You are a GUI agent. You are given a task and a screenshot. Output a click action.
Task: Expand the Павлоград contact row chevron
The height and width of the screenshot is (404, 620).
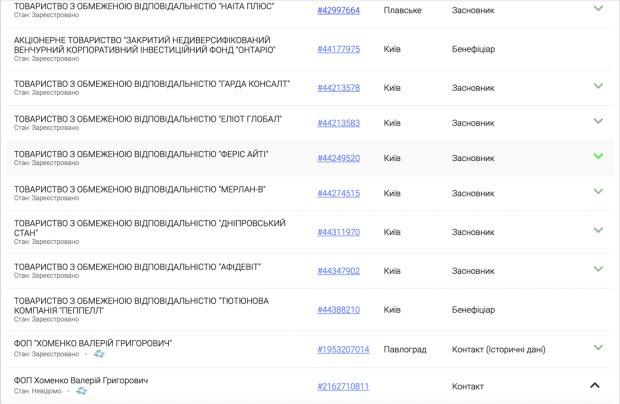598,348
